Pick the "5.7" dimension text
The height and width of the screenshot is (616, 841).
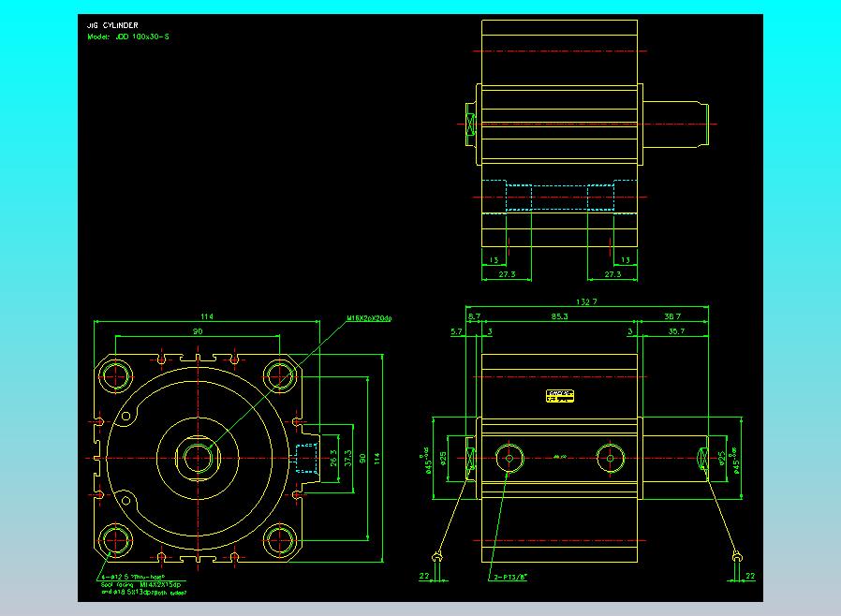pyautogui.click(x=456, y=331)
